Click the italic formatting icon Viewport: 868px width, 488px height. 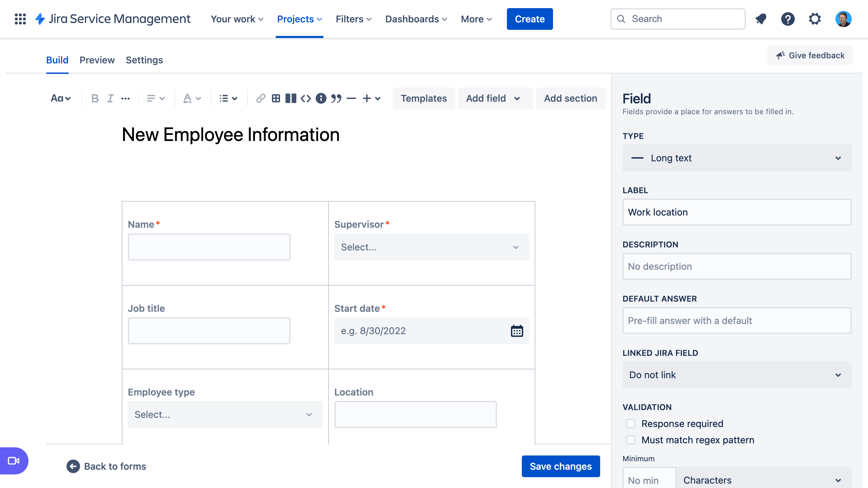pyautogui.click(x=110, y=98)
